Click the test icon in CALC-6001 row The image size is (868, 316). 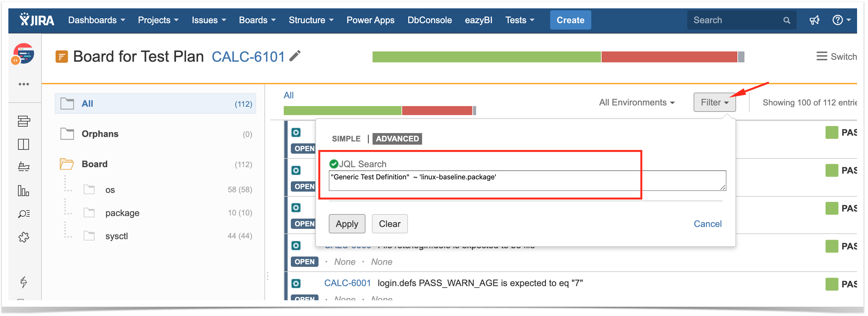pos(296,284)
